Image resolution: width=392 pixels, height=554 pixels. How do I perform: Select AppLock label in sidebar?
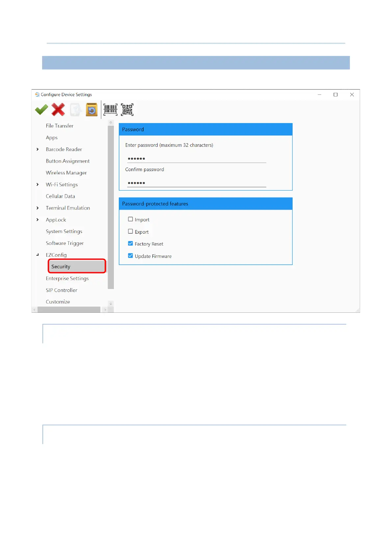56,220
